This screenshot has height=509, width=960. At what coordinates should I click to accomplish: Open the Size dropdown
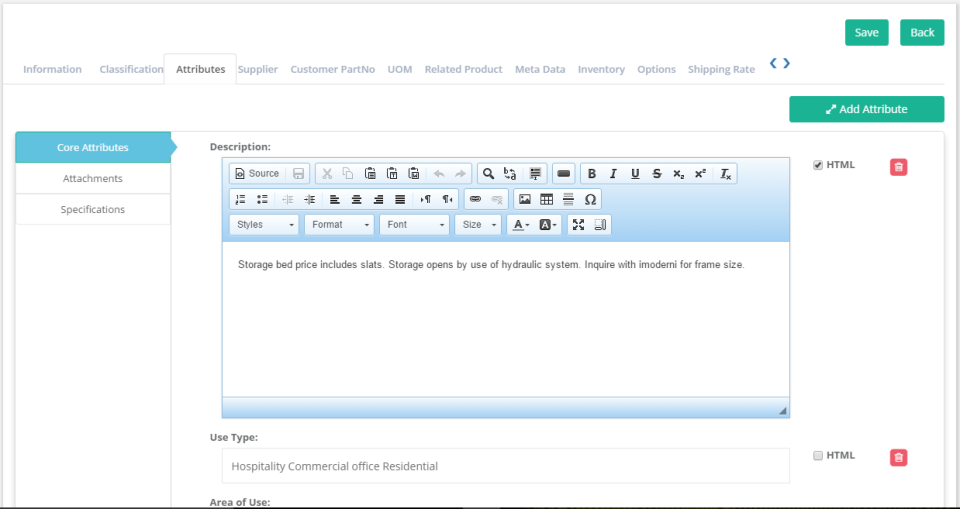478,225
